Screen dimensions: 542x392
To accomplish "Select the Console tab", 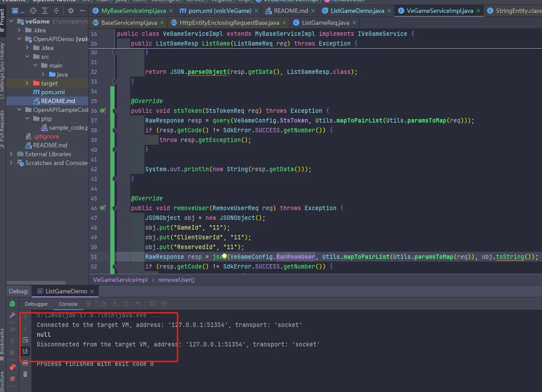I will tap(68, 304).
